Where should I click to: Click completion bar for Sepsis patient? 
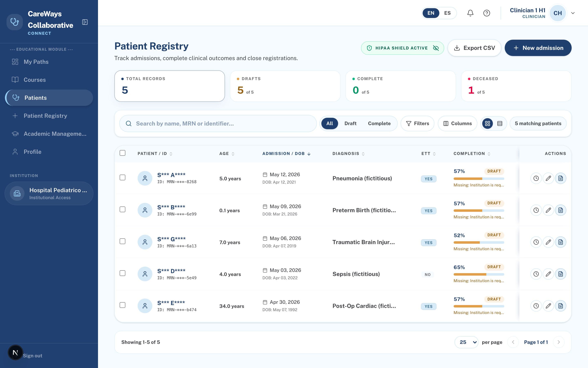(479, 274)
